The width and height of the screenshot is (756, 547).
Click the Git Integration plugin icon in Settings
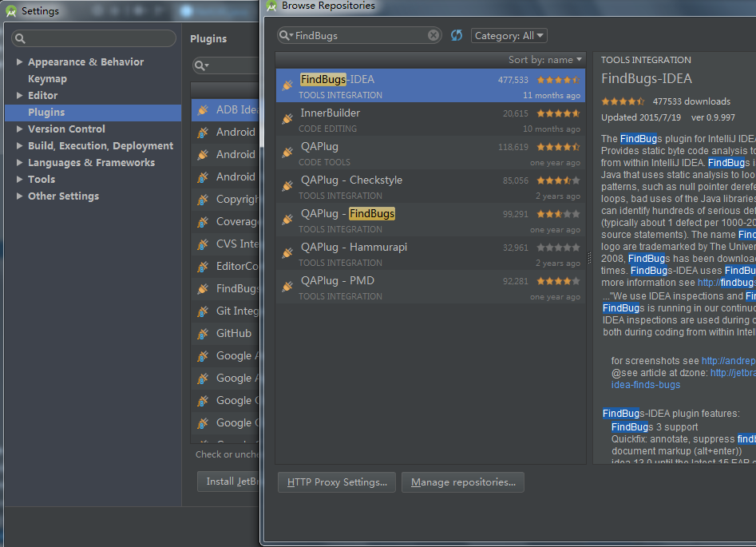[203, 311]
